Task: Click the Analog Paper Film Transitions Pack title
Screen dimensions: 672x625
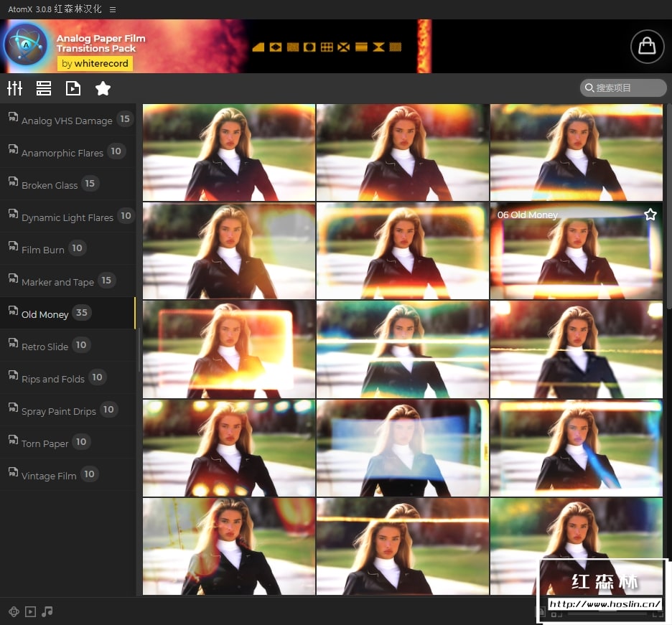Action: tap(101, 43)
